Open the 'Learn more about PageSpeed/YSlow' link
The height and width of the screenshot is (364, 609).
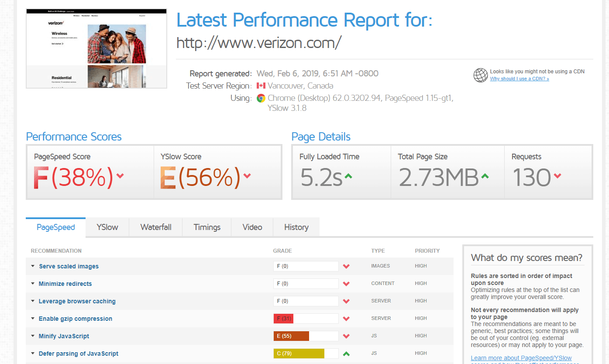pos(521,358)
